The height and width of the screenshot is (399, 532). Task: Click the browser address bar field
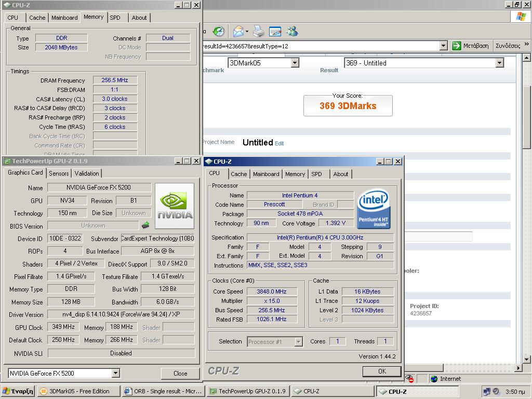coord(321,46)
